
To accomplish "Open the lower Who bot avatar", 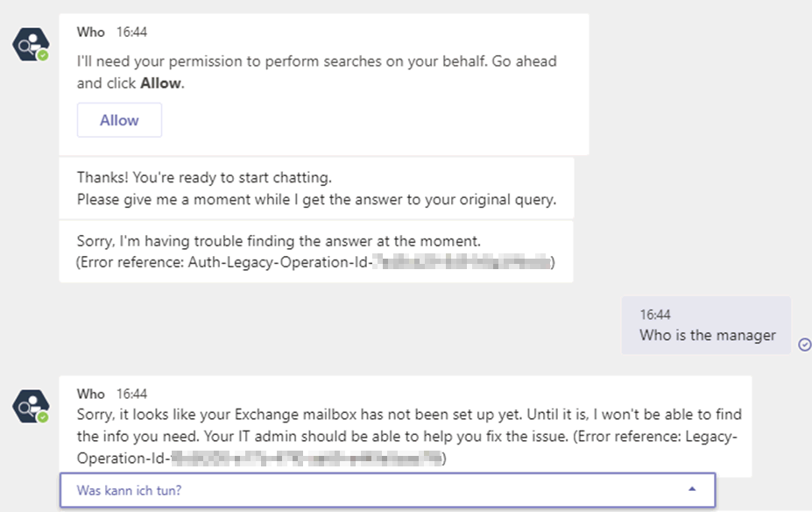I will (31, 407).
